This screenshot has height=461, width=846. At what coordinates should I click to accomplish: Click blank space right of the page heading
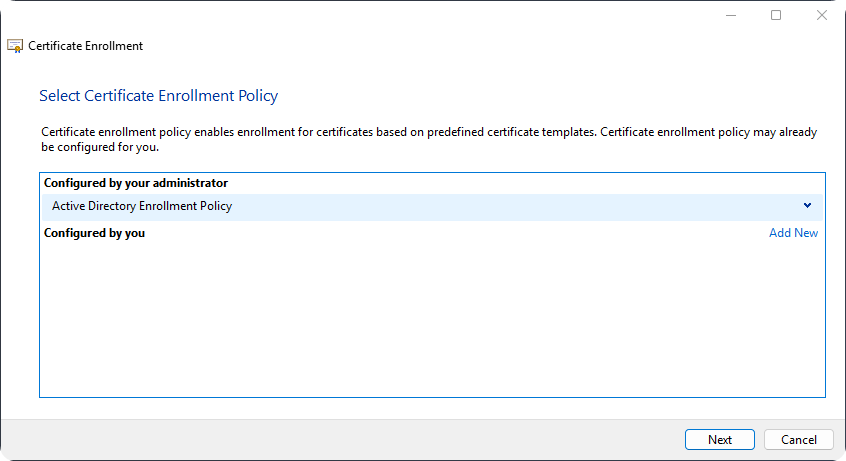click(550, 96)
